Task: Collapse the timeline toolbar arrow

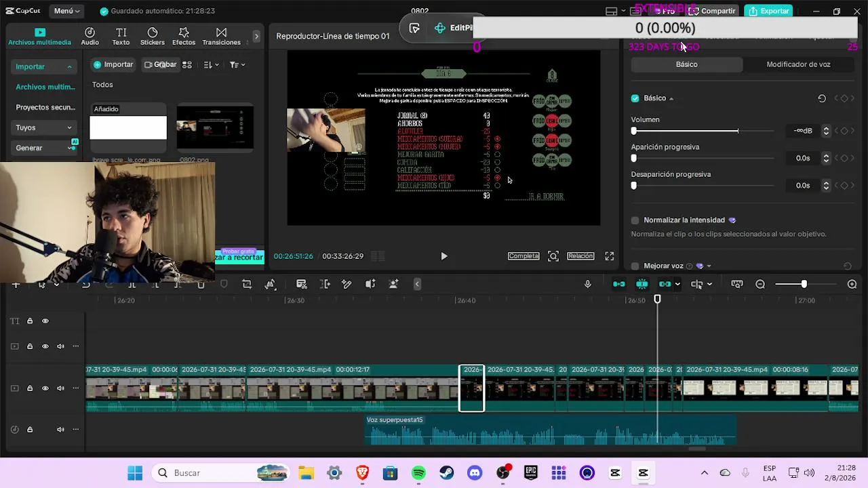Action: click(417, 284)
